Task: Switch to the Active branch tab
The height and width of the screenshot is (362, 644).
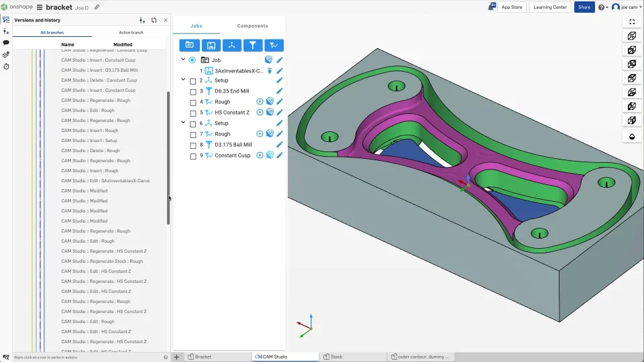Action: click(131, 32)
